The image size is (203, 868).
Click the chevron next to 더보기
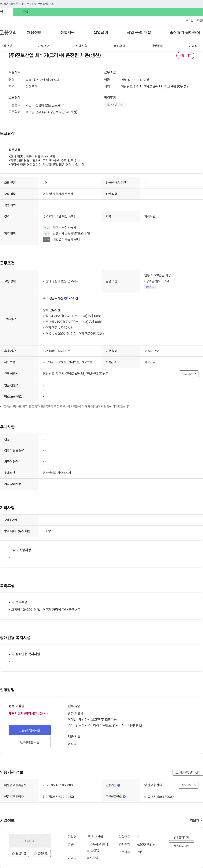(x=201, y=820)
